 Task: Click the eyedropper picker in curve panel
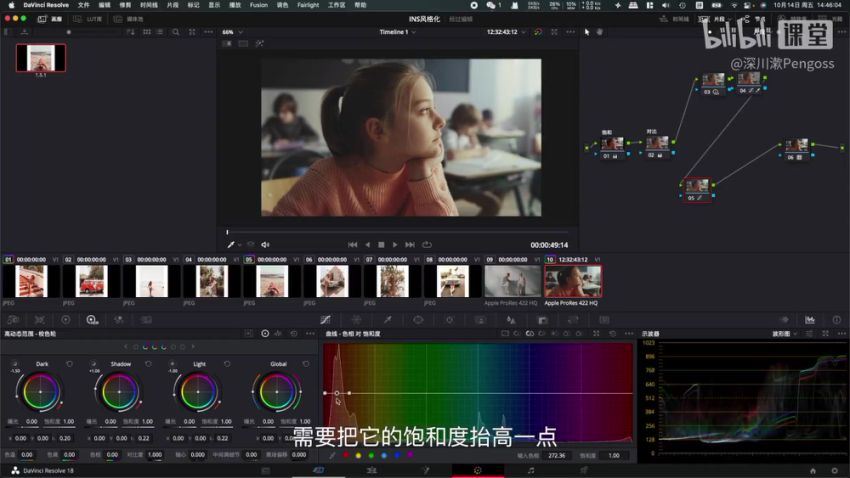332,455
